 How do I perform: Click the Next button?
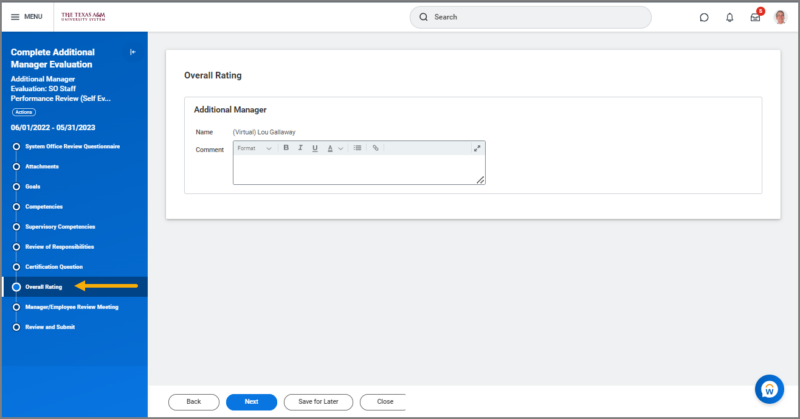(252, 402)
